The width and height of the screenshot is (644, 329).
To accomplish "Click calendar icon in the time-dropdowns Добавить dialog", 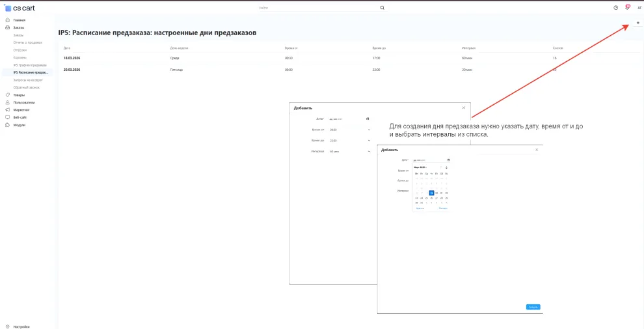I will pos(368,119).
